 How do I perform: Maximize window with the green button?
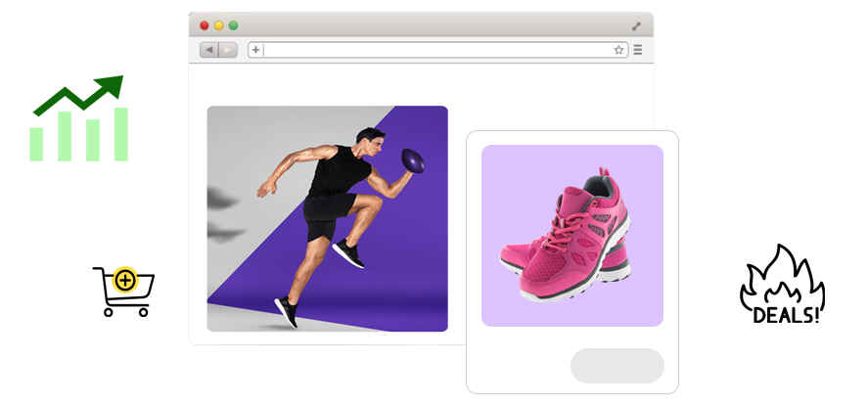point(234,25)
